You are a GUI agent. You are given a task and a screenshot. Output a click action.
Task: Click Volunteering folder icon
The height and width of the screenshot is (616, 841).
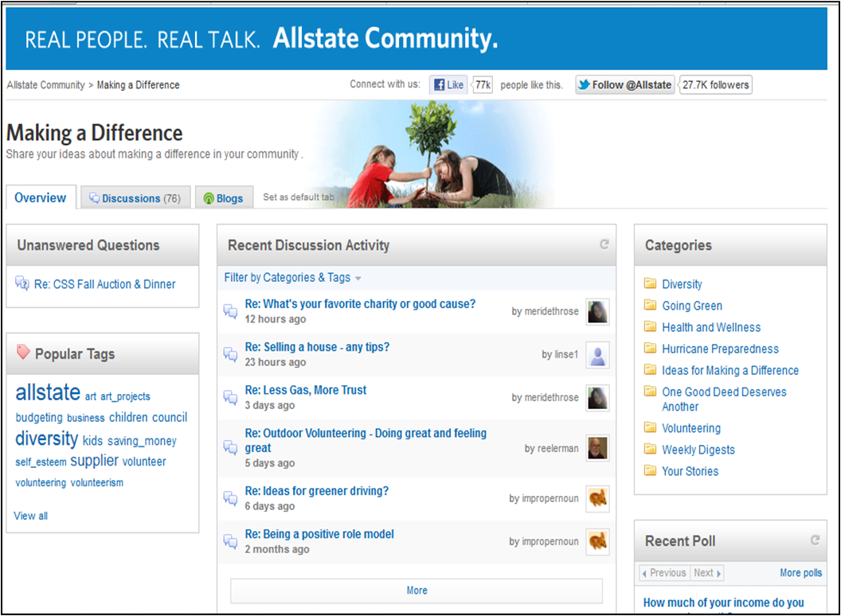(650, 427)
